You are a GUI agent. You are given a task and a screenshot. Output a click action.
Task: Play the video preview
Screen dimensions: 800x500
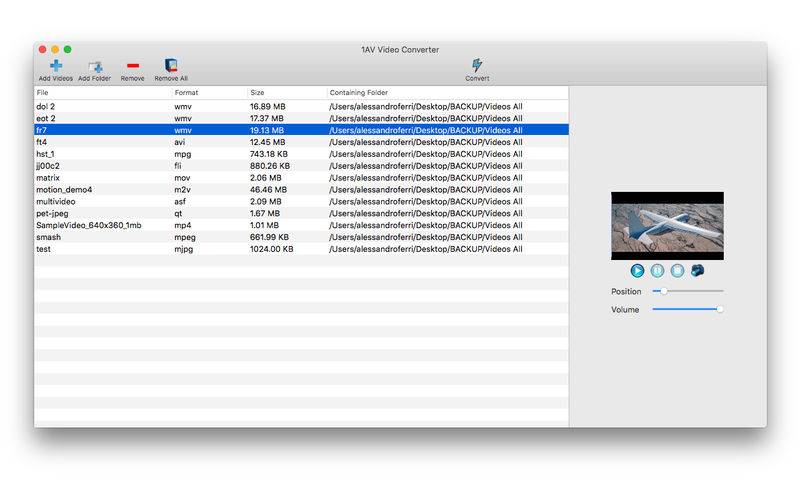click(637, 270)
